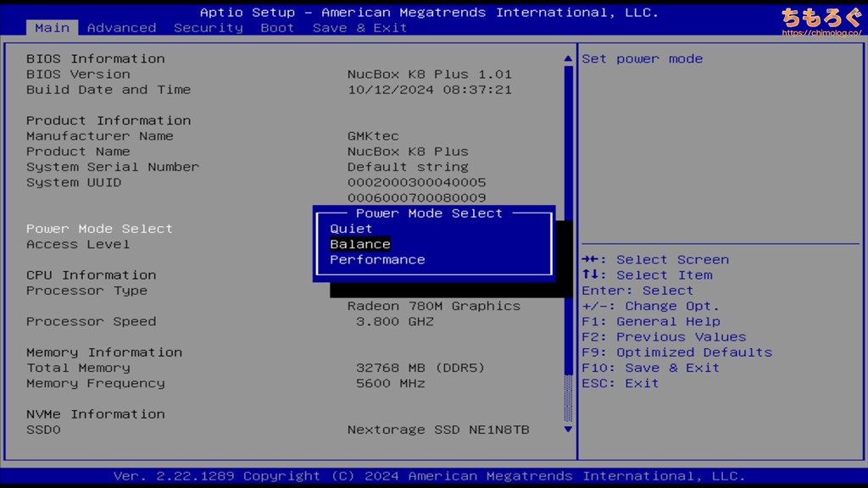Screen dimensions: 868x488
Task: Select the 32768 MB (DDR5) value
Action: click(420, 368)
